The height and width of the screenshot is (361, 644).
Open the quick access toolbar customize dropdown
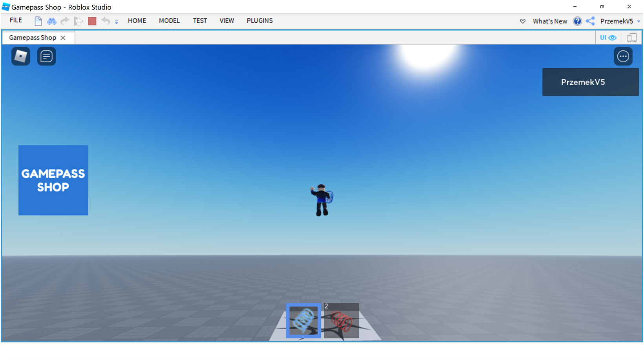pos(116,22)
